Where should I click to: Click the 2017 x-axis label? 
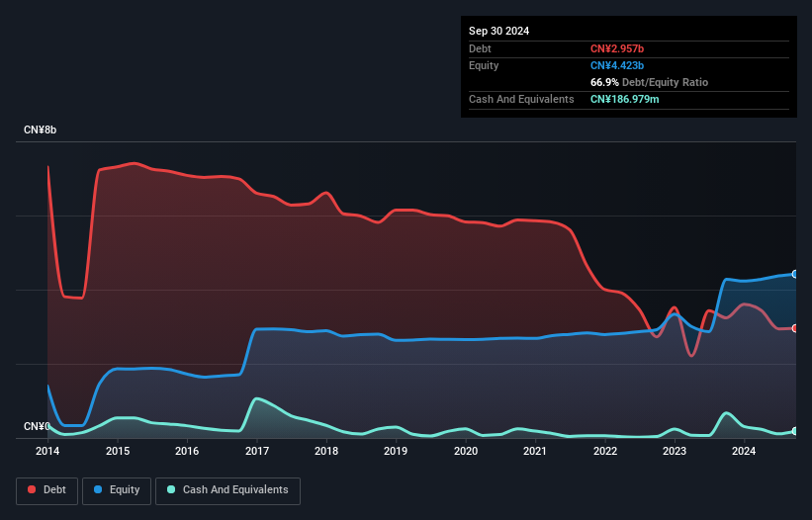click(x=257, y=451)
